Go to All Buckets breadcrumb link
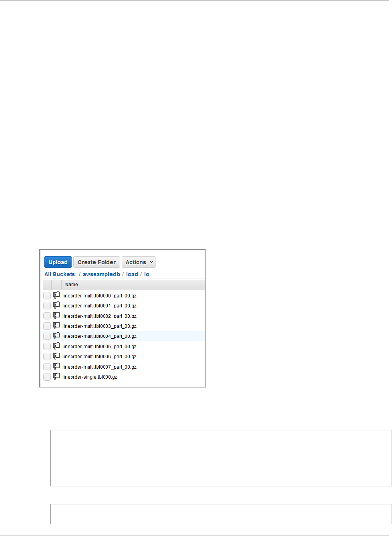392x536 pixels. [60, 274]
